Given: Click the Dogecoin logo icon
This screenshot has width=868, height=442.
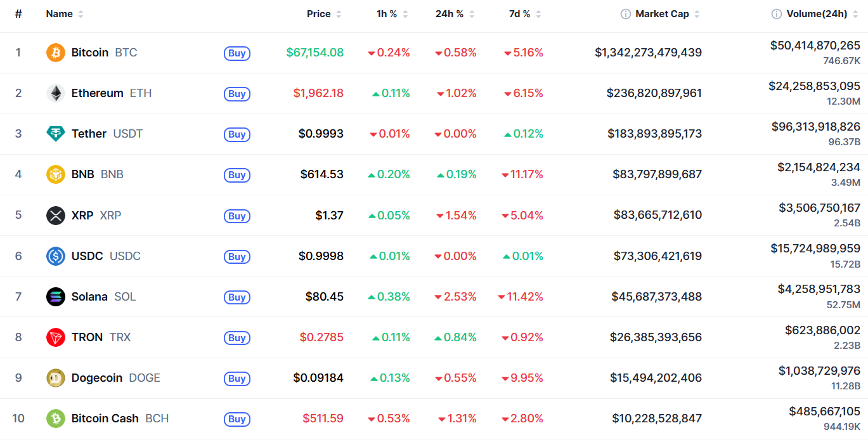Looking at the screenshot, I should 56,378.
